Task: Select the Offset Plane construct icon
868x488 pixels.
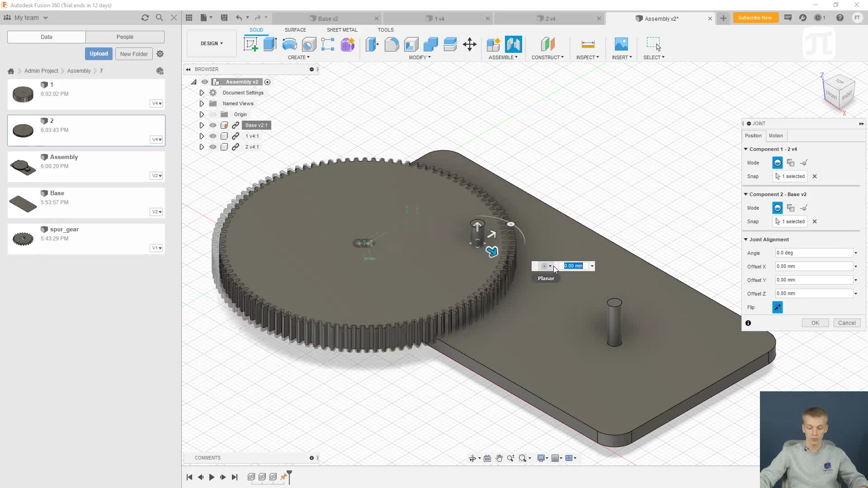Action: pyautogui.click(x=547, y=44)
